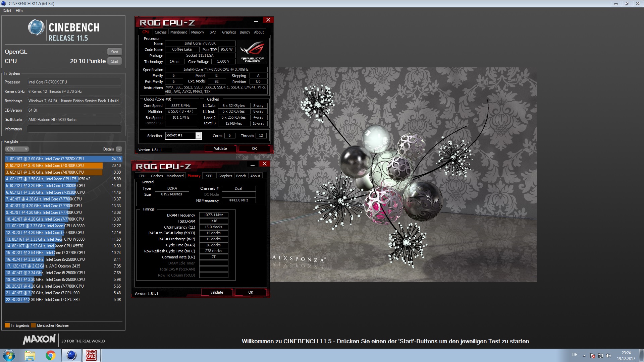Switch to Cinebench taskbar icon
The width and height of the screenshot is (644, 362).
click(71, 355)
